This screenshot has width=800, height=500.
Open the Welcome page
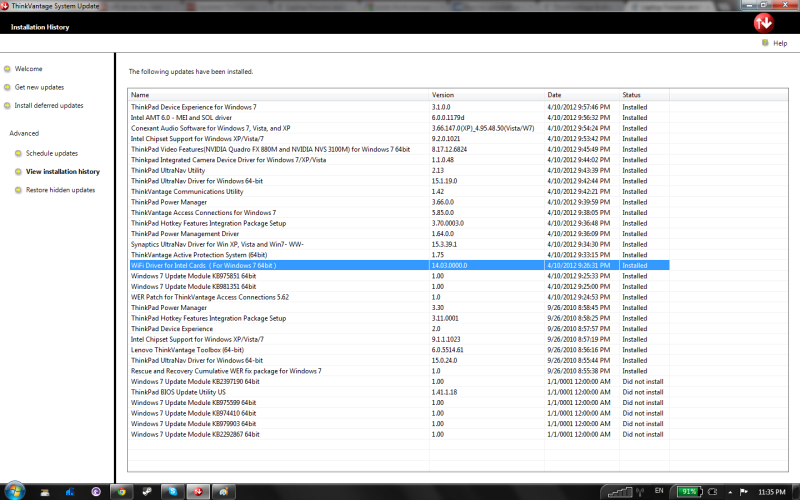coord(29,69)
